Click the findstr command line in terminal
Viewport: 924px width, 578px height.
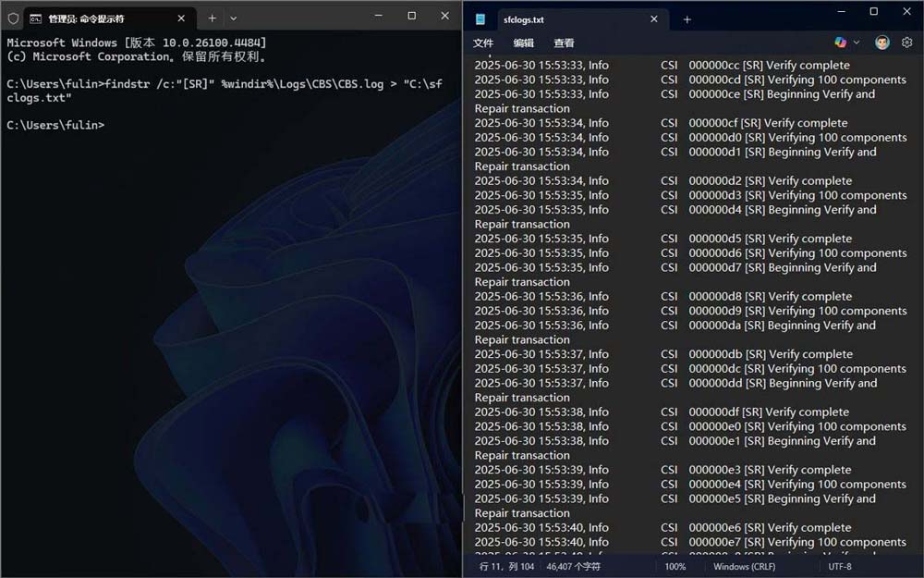(225, 91)
